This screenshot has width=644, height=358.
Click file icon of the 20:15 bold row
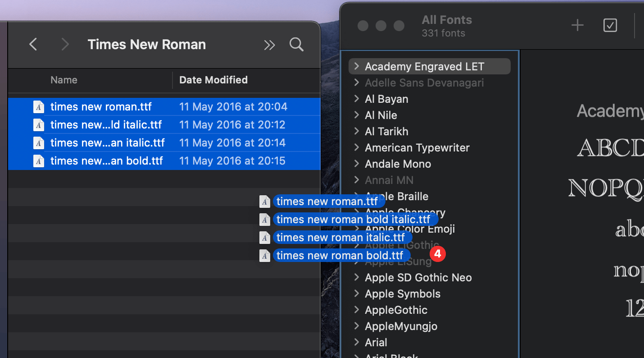click(x=39, y=161)
